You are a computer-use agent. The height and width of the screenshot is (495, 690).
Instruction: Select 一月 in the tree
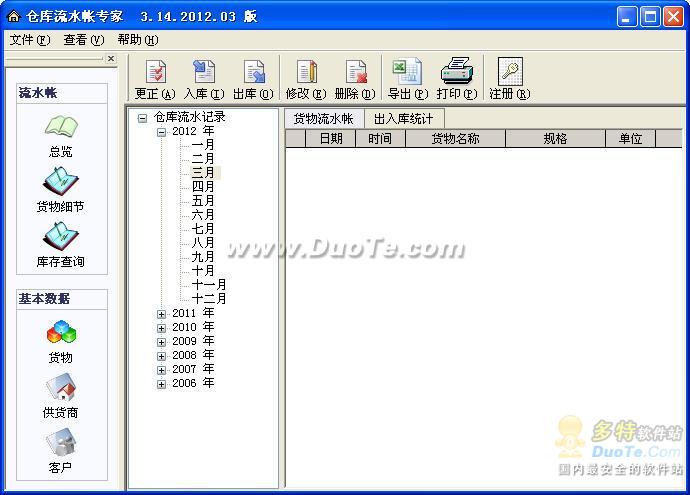coord(203,145)
